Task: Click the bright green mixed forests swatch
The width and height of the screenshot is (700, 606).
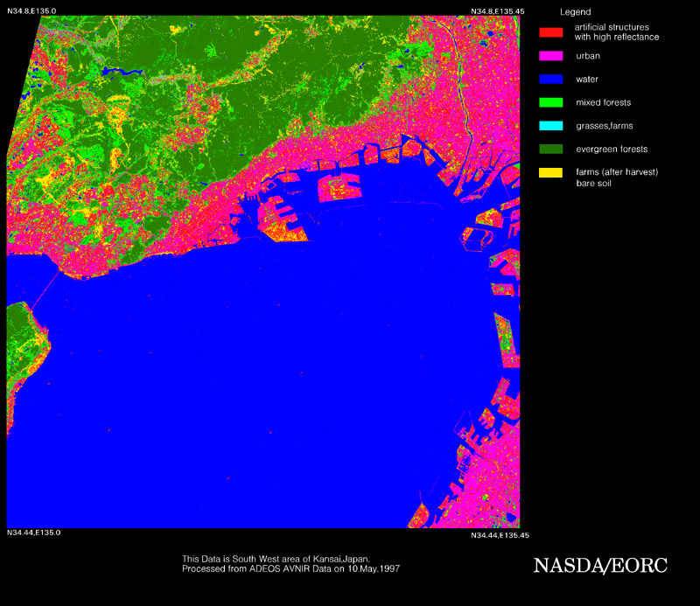Action: [x=551, y=102]
